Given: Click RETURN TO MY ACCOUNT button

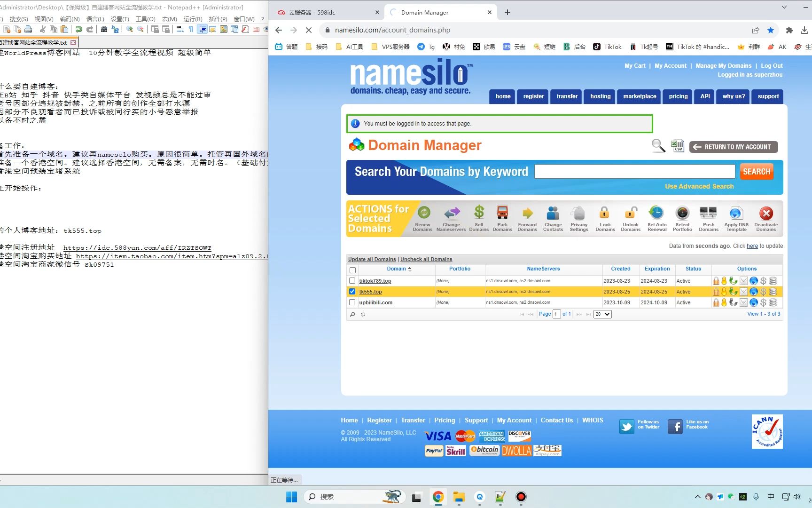Looking at the screenshot, I should (733, 147).
